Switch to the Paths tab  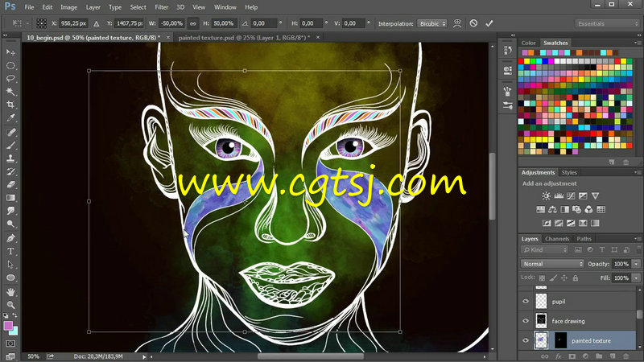[x=584, y=238]
